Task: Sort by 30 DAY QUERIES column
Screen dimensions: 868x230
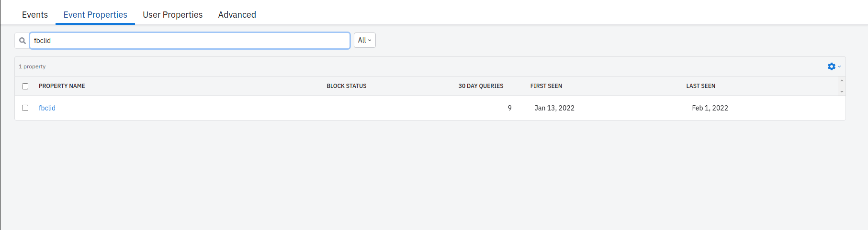Action: click(x=481, y=86)
